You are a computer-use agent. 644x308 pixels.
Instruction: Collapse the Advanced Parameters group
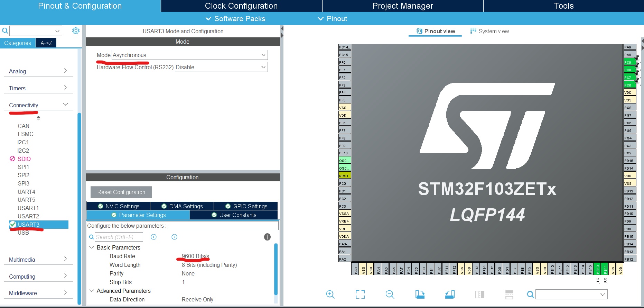click(x=92, y=291)
